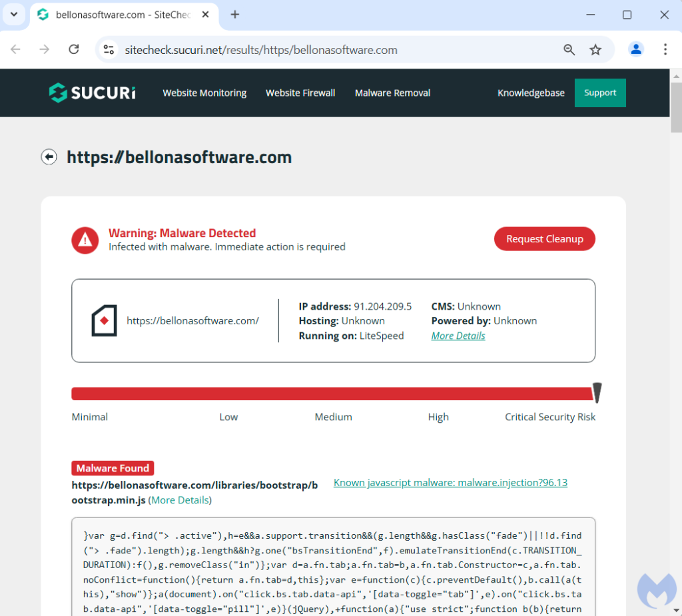
Task: Open the Website Firewall menu item
Action: tap(300, 93)
